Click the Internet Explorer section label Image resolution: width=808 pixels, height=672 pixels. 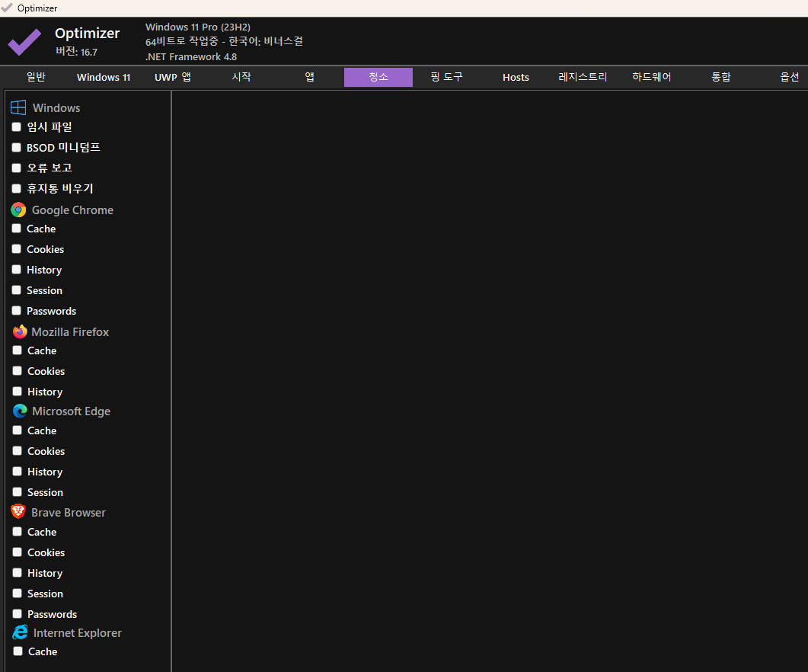point(77,633)
